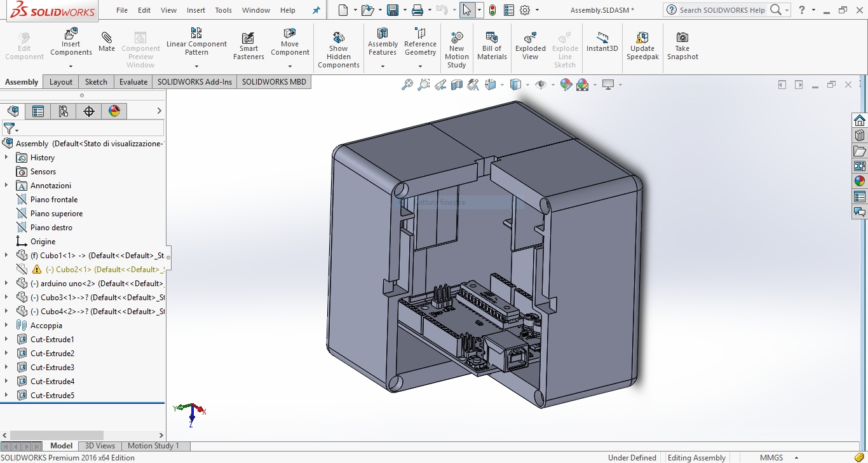Open SOLIDWORKS Resources home tab

pos(860,120)
